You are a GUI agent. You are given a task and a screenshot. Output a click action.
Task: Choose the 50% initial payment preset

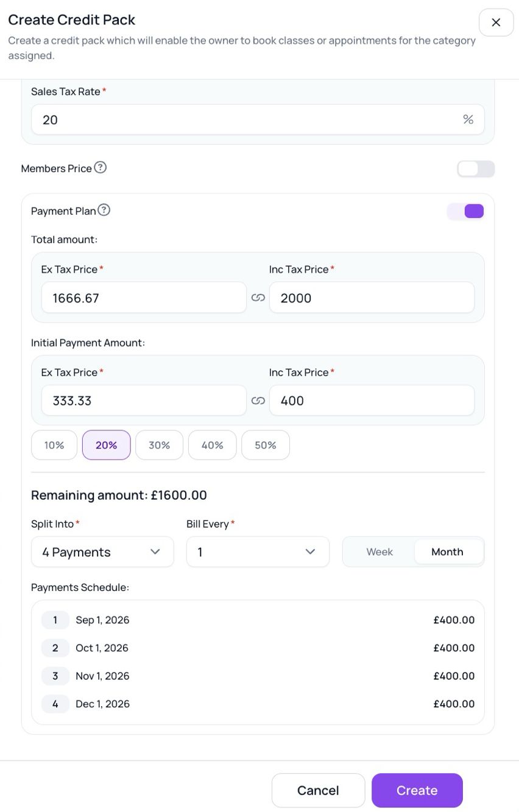(x=266, y=445)
